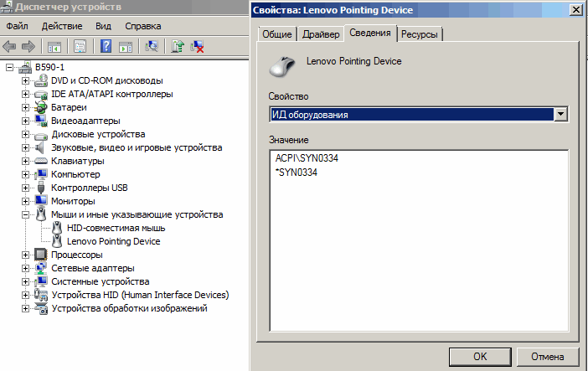The width and height of the screenshot is (588, 371).
Task: Expand the Батареи tree node
Action: click(x=25, y=107)
